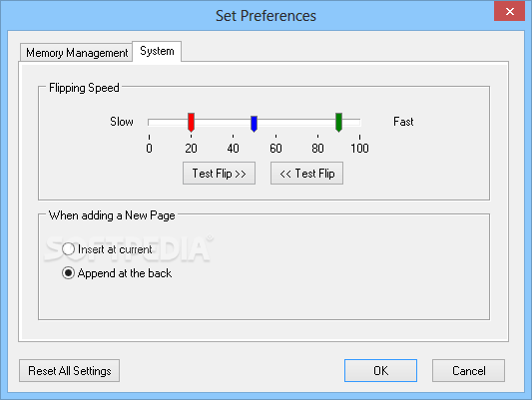This screenshot has width=532, height=400.
Task: Click the red flipping speed slider thumb
Action: pos(191,123)
